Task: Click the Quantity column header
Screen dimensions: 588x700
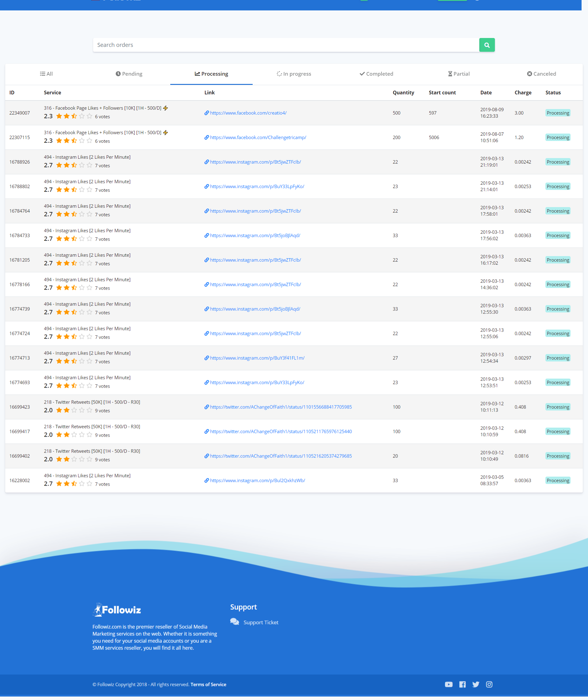Action: click(x=403, y=93)
